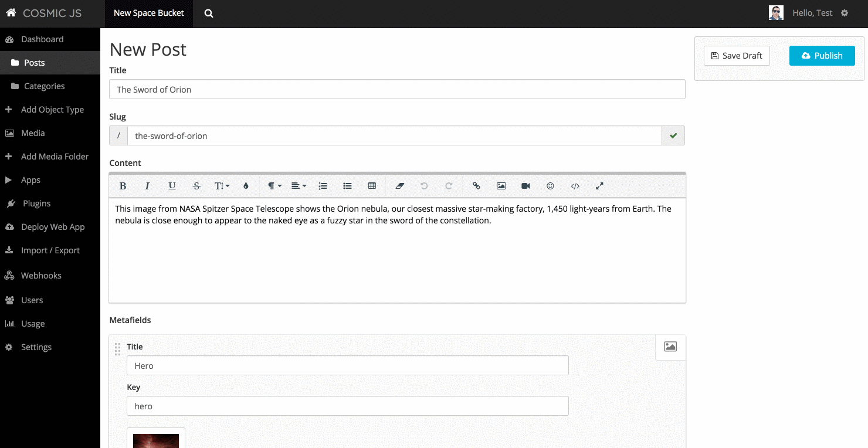Redo the last edit
This screenshot has width=868, height=448.
coord(449,186)
